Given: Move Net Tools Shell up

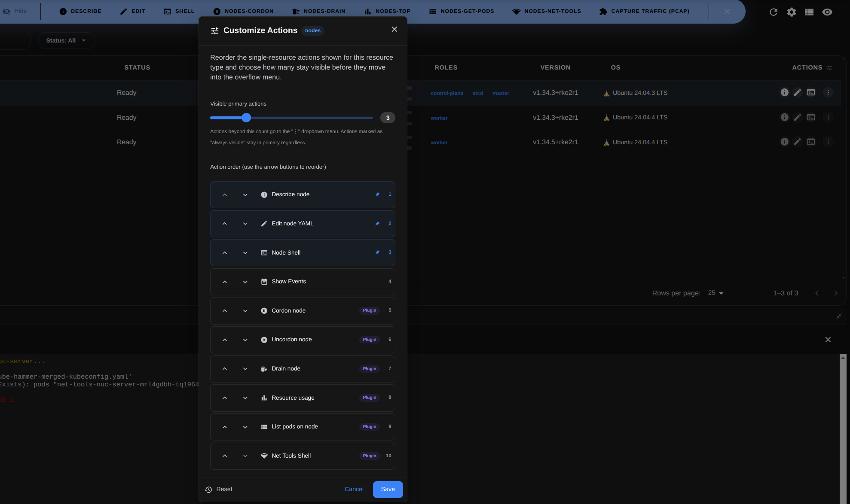Looking at the screenshot, I should pos(224,456).
